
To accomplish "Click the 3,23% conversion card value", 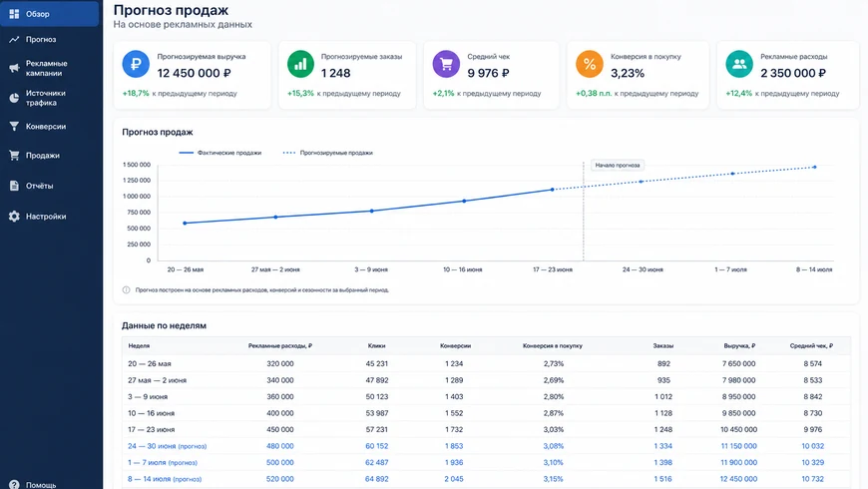I will coord(628,73).
